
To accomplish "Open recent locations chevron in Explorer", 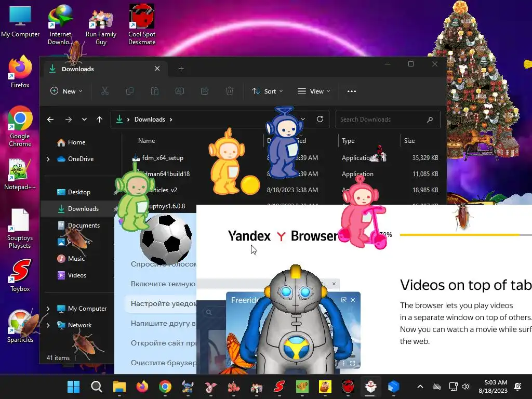I will 84,119.
